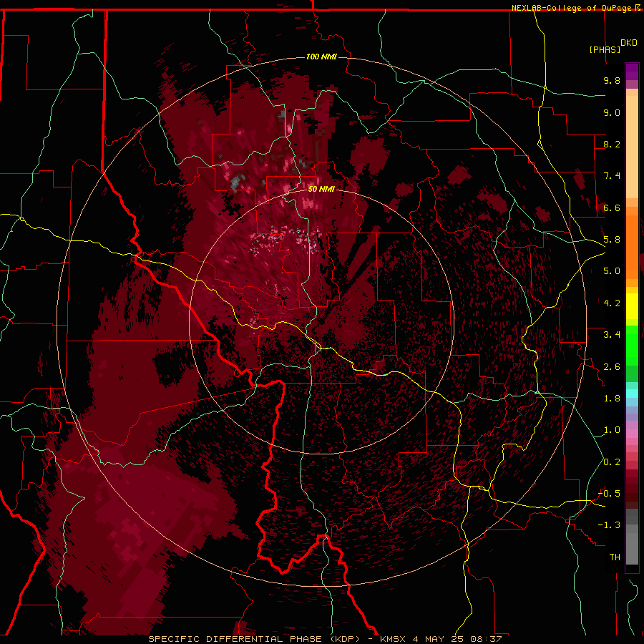Pick the orange segment of the color bar
The width and height of the screenshot is (644, 644).
click(632, 246)
